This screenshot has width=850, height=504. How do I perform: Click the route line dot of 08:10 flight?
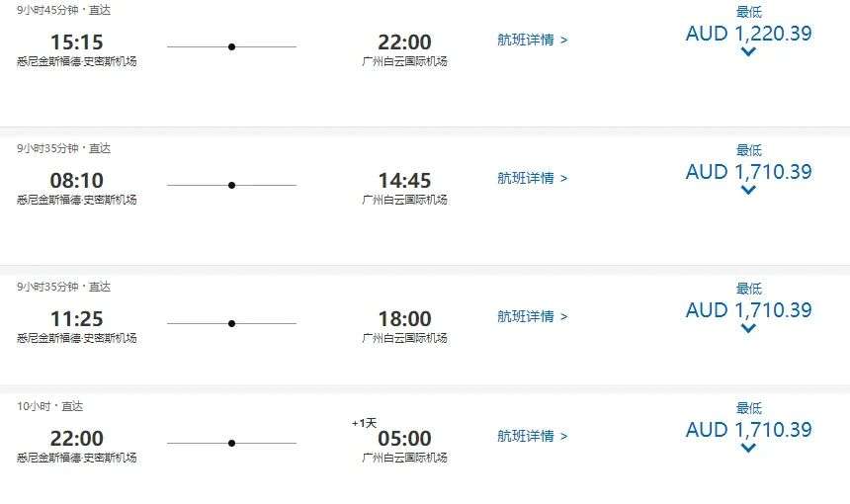tap(231, 185)
